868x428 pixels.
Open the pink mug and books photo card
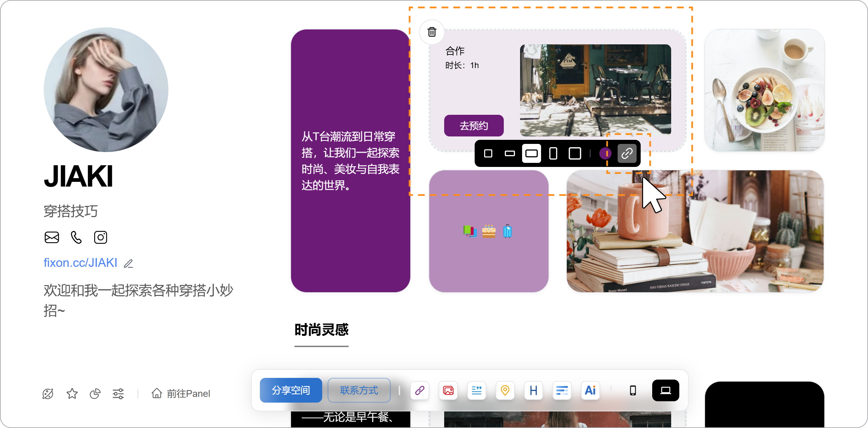695,231
